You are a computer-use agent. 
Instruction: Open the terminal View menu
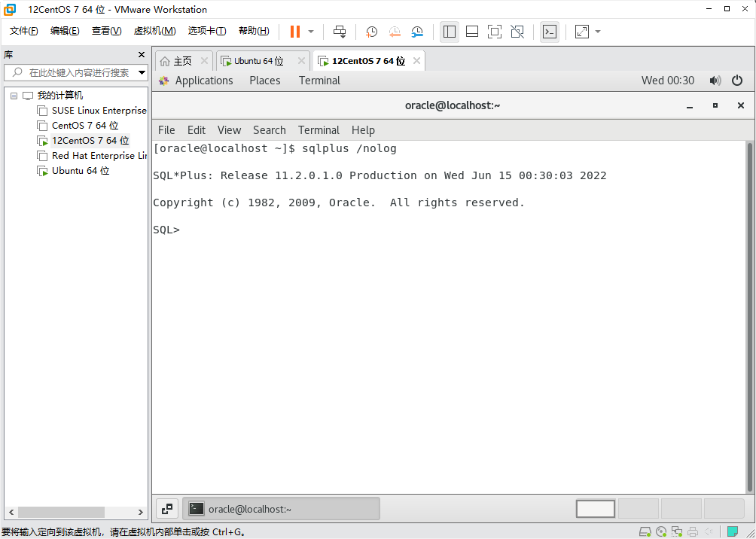click(x=229, y=130)
